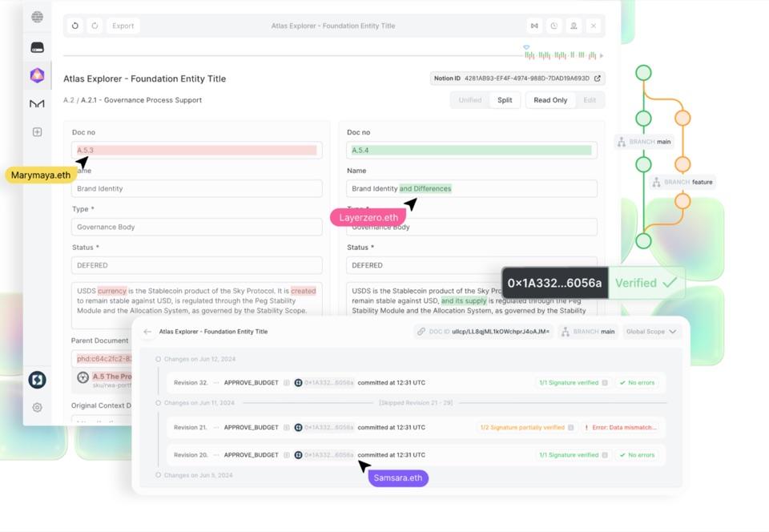Viewport: 769px width, 532px height.
Task: Switch to Unified view mode
Action: pyautogui.click(x=470, y=100)
